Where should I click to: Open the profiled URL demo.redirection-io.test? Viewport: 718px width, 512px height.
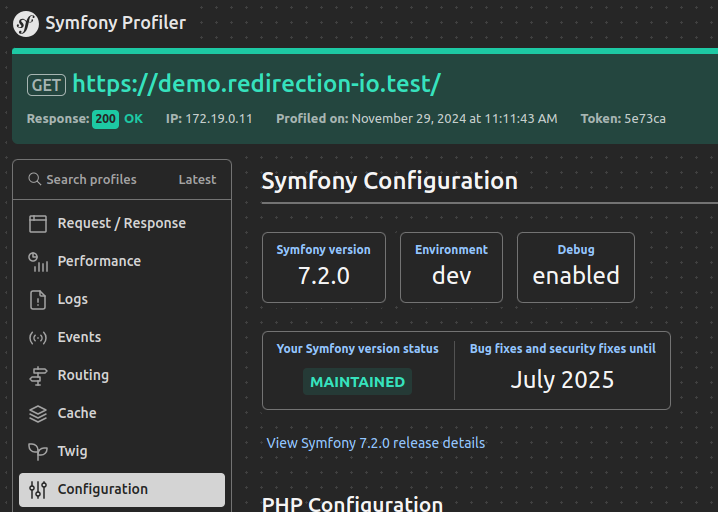[x=256, y=84]
